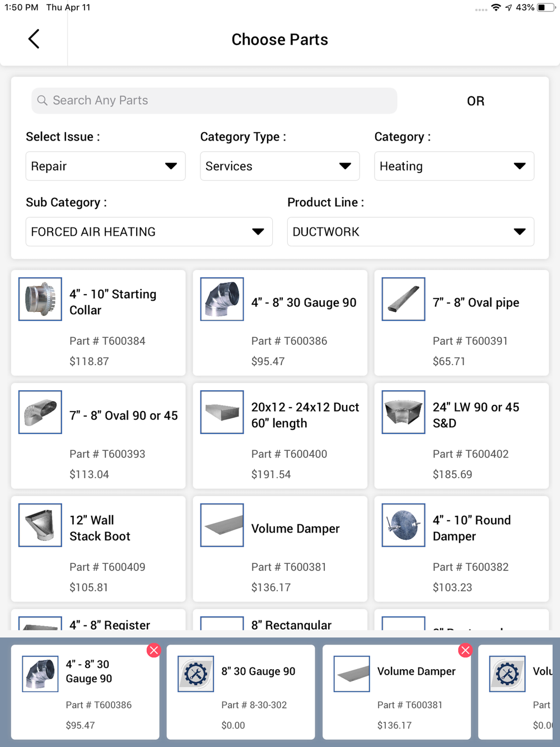This screenshot has width=560, height=747.
Task: Remove 4" - 8" 30 Gauge 90 from selection
Action: click(x=153, y=650)
